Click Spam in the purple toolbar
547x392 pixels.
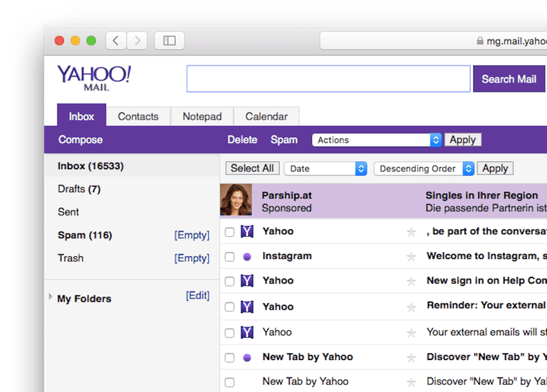pyautogui.click(x=284, y=139)
